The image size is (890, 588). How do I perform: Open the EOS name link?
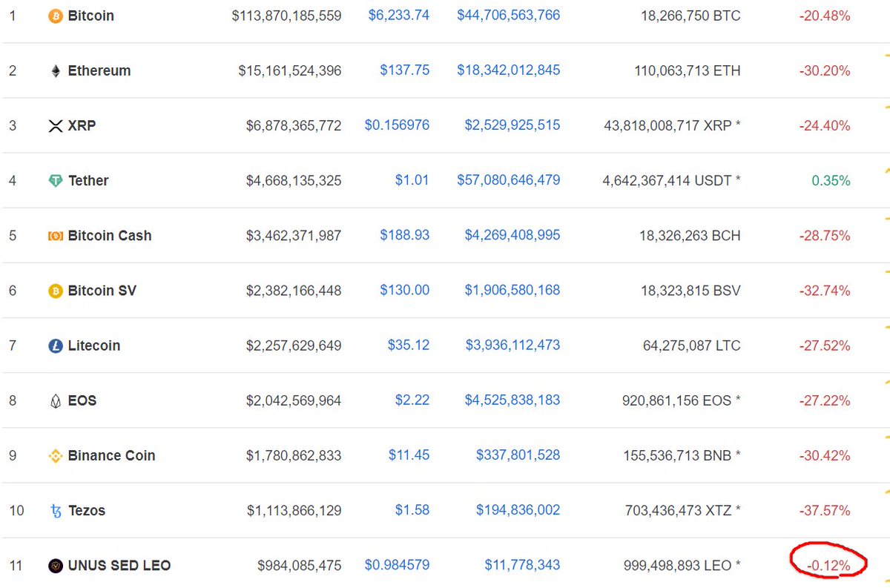pos(82,400)
